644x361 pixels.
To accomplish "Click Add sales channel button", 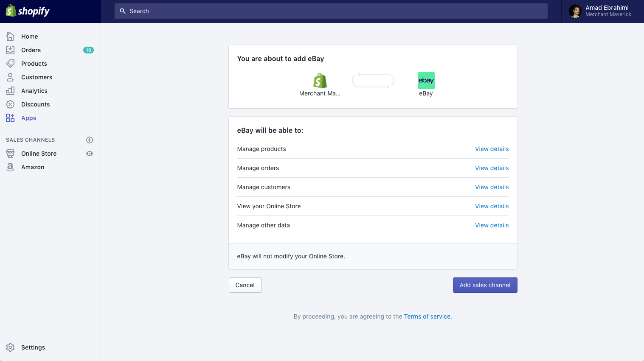I will coord(485,285).
